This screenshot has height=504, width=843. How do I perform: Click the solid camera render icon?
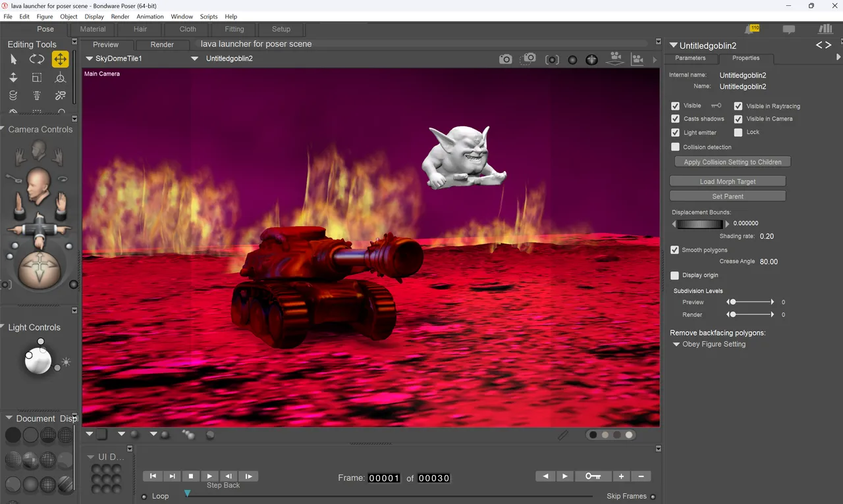pyautogui.click(x=505, y=59)
